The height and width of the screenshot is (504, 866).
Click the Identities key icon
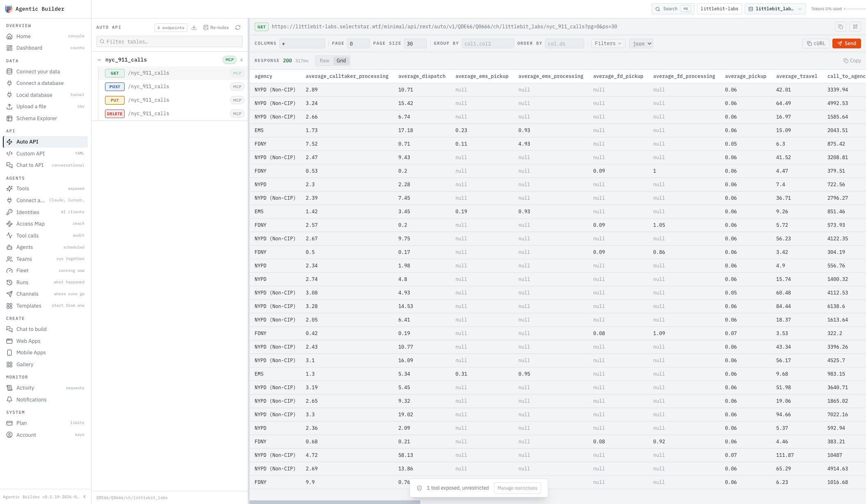[x=9, y=212]
